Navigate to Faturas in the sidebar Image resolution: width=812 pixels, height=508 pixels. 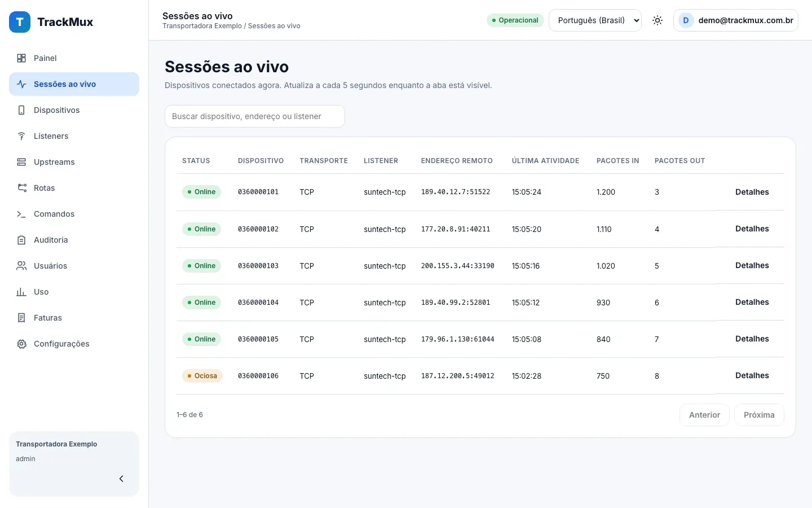coord(74,318)
